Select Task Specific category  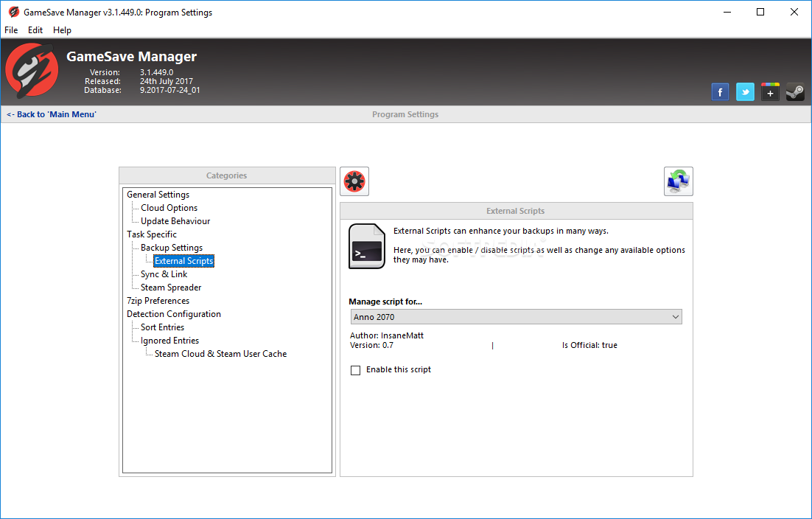click(x=152, y=234)
